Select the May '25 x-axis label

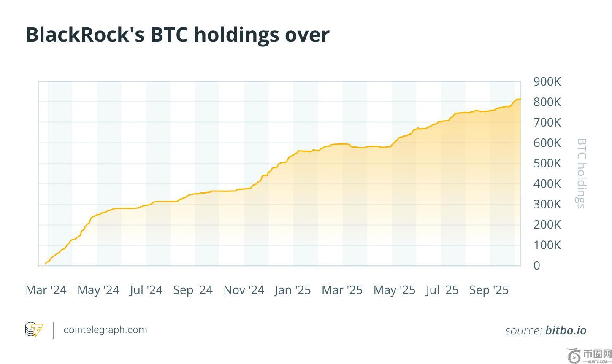tap(394, 290)
